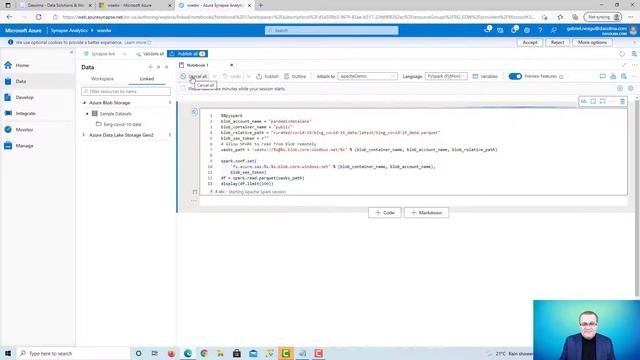Add a new Markdown cell
Viewport: 640px width, 360px height.
pyautogui.click(x=426, y=213)
